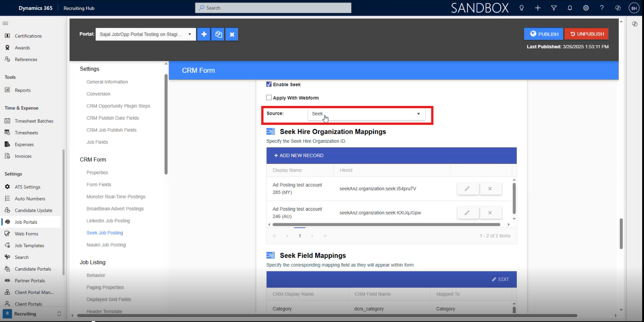Open Candidate Portals in sidebar
The image size is (644, 322).
point(33,269)
